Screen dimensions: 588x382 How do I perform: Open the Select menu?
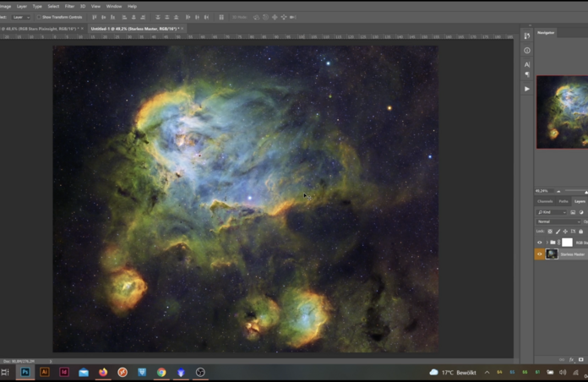pos(53,7)
